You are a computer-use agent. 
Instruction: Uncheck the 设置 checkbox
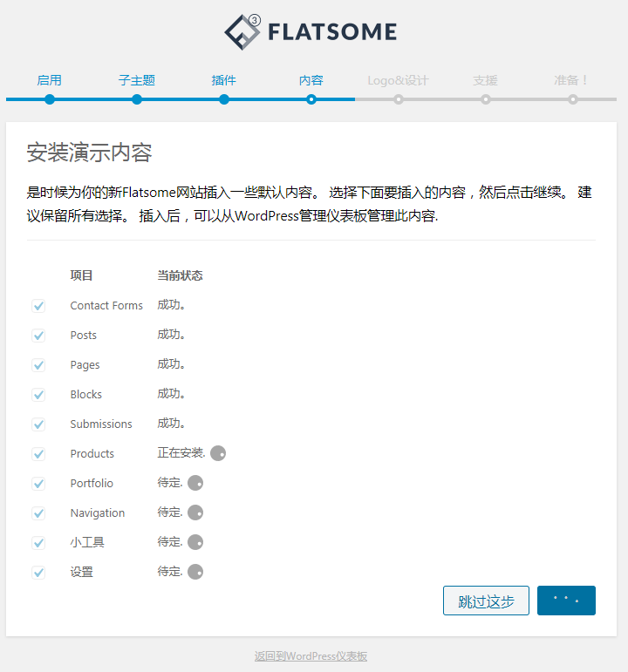pyautogui.click(x=38, y=573)
